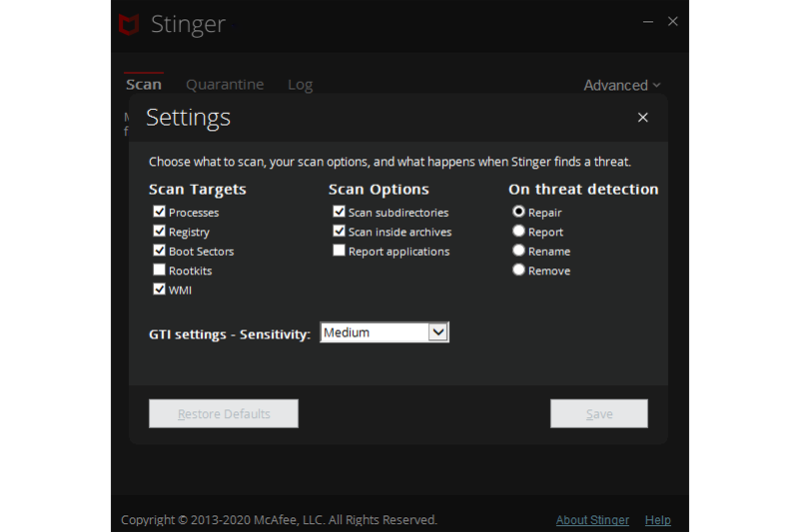Open the Log tab
The height and width of the screenshot is (532, 799).
coord(300,85)
